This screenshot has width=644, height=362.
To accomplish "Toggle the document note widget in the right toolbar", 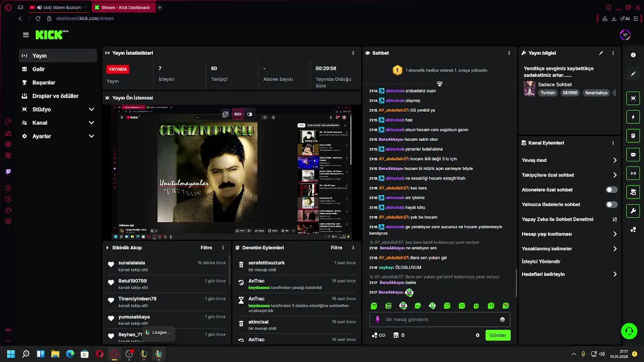I will tap(633, 136).
